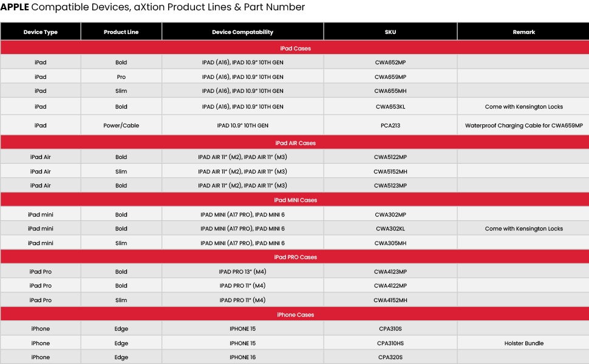Select the iPhone Cases section banner
This screenshot has width=589, height=364.
coord(295,314)
